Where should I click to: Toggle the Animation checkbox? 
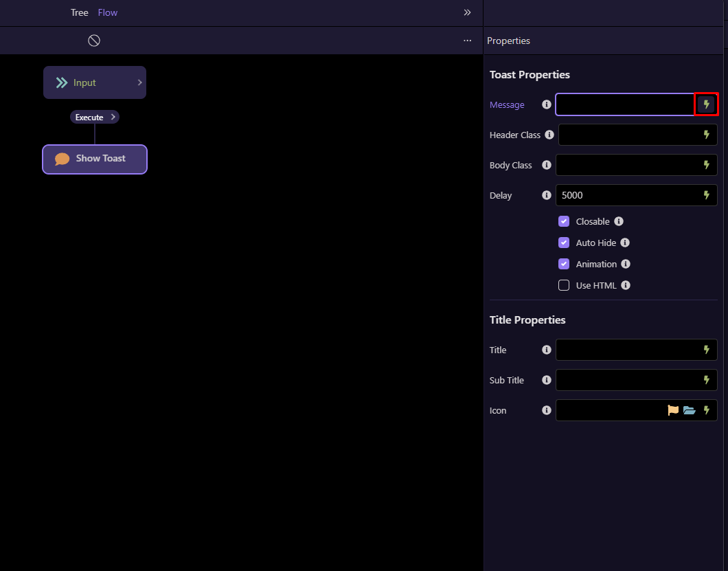564,264
